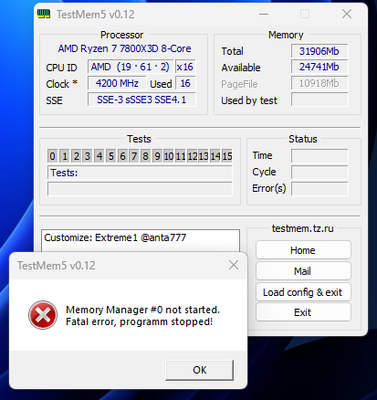This screenshot has width=377, height=400.
Task: Click OK in the error dialog
Action: [199, 370]
